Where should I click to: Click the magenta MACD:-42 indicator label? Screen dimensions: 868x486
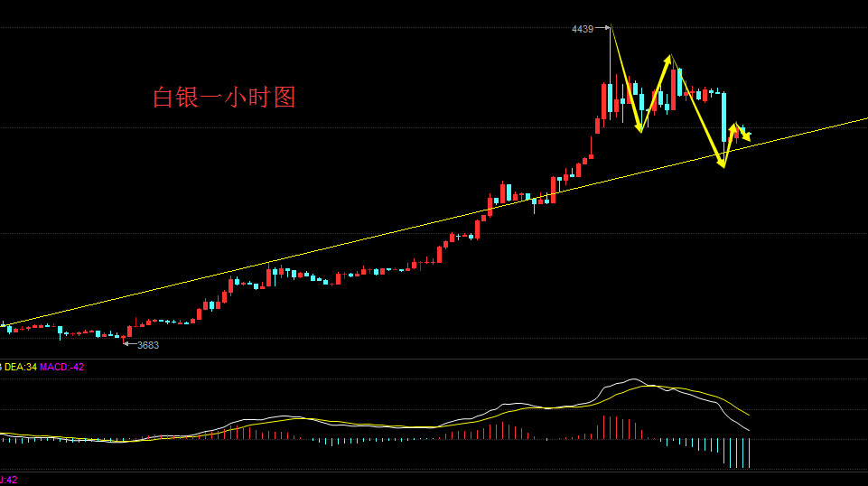[x=62, y=367]
